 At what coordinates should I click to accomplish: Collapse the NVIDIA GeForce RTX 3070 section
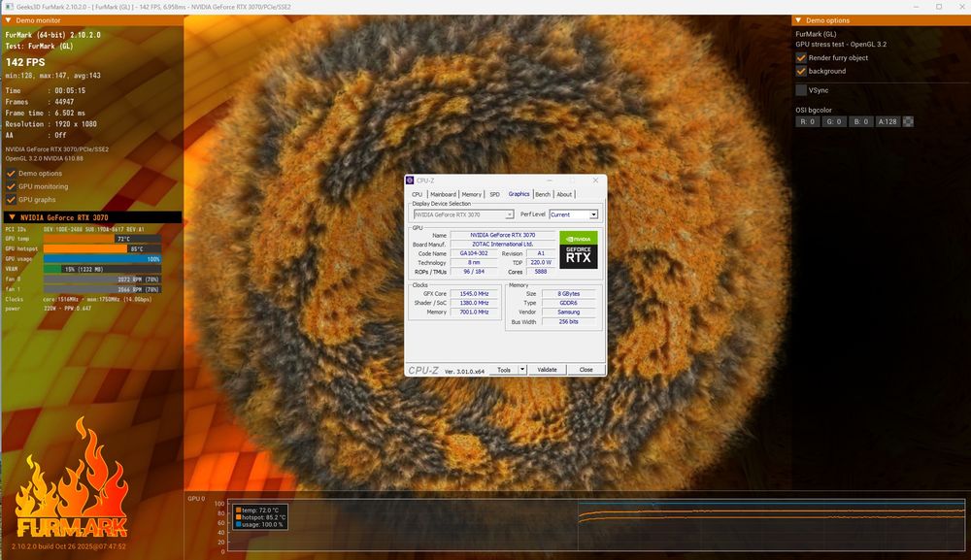93,217
